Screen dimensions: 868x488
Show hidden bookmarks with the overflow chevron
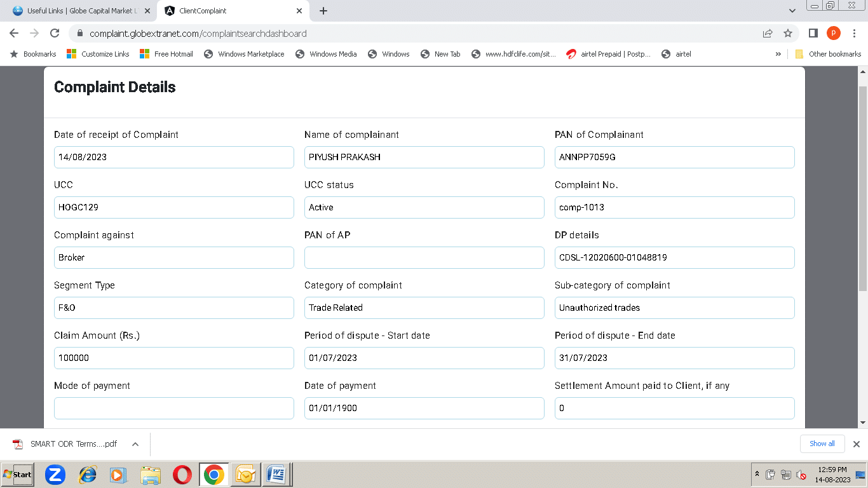pos(778,54)
